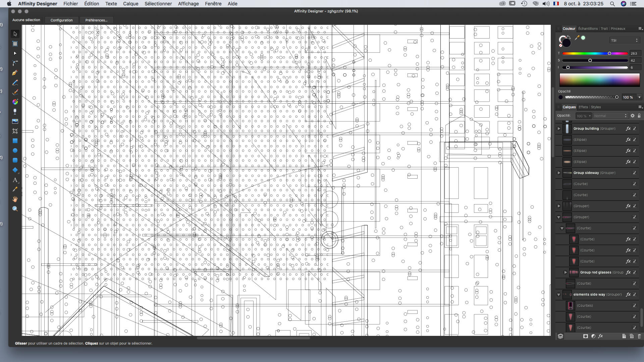Image resolution: width=644 pixels, height=362 pixels.
Task: Toggle visibility of expanded (Grouper) layer
Action: [x=635, y=217]
